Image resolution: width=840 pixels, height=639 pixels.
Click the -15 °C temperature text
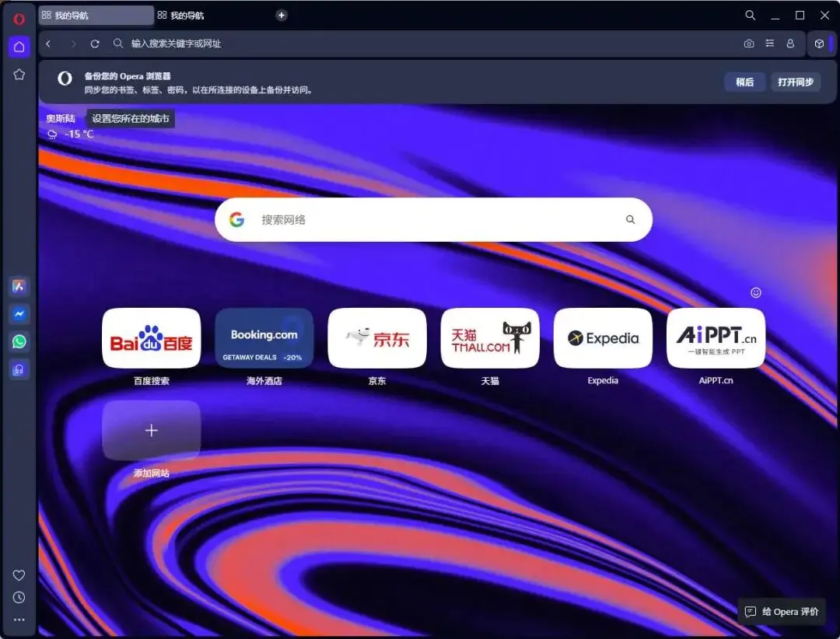[79, 134]
